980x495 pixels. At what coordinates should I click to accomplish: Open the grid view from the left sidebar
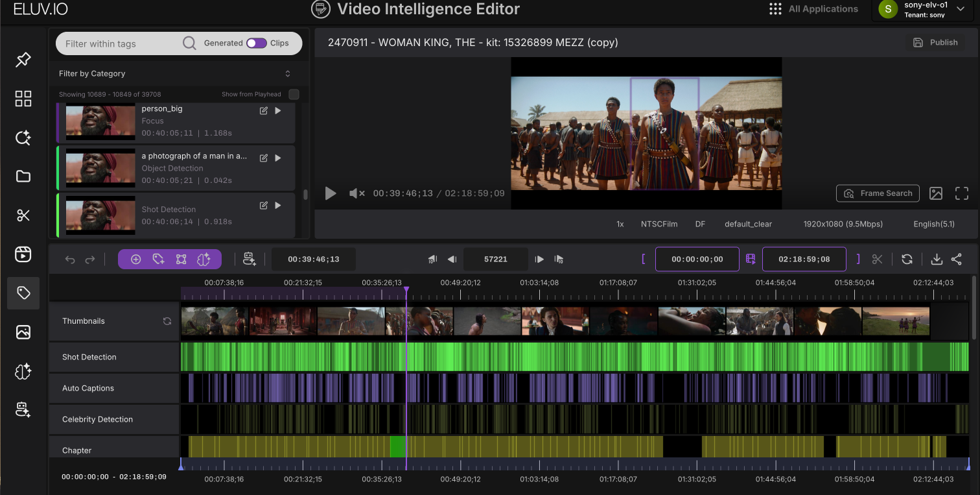click(x=23, y=99)
